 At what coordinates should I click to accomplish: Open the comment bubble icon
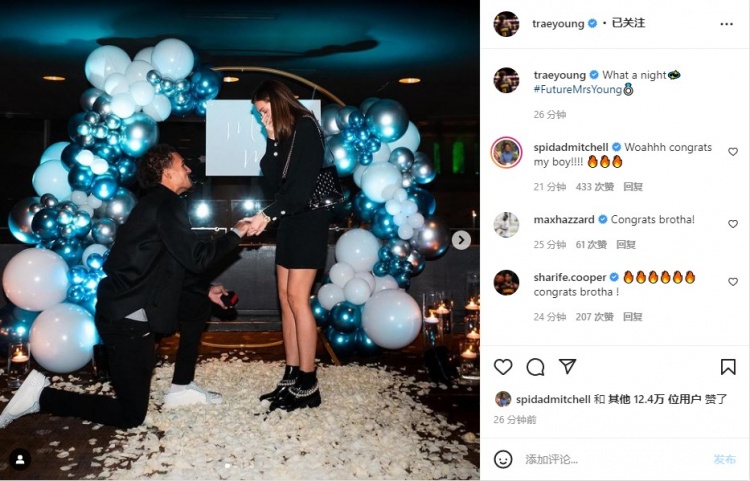point(535,367)
